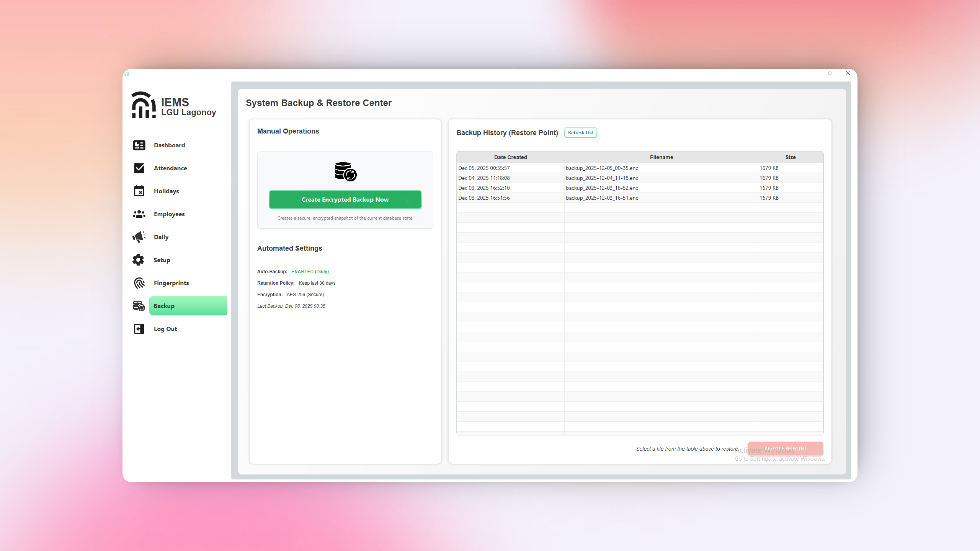
Task: Click the Automated Settings heading
Action: coord(289,248)
